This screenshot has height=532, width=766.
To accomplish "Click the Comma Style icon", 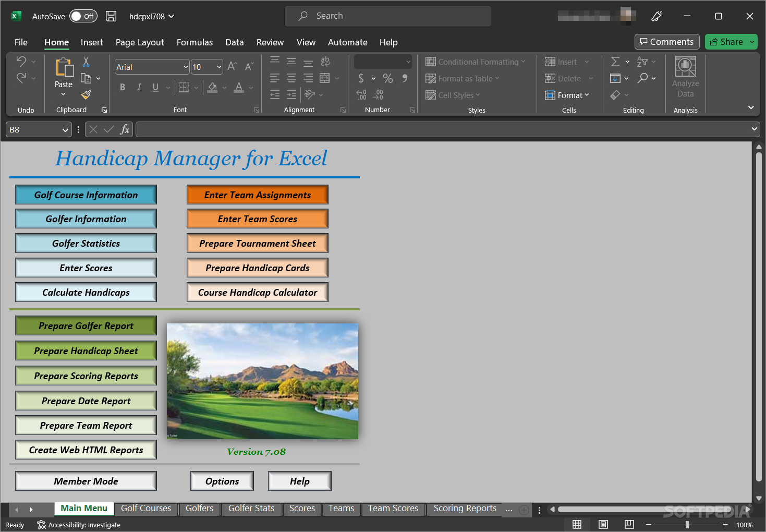I will pos(405,78).
